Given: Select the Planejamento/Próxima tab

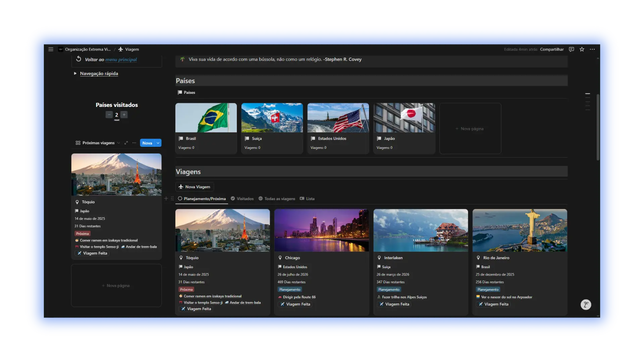Looking at the screenshot, I should point(202,199).
